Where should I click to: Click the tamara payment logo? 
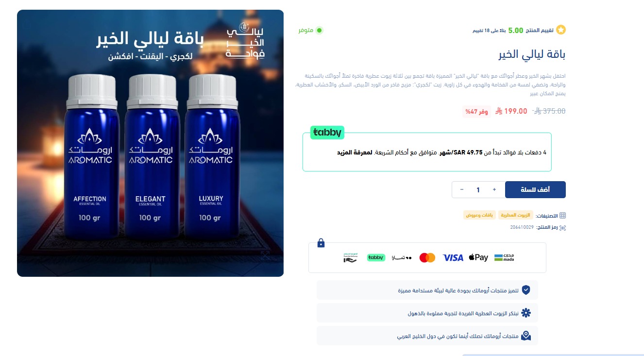(402, 258)
